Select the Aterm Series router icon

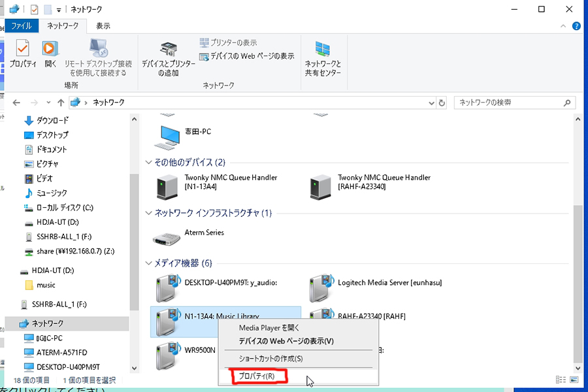pyautogui.click(x=166, y=238)
